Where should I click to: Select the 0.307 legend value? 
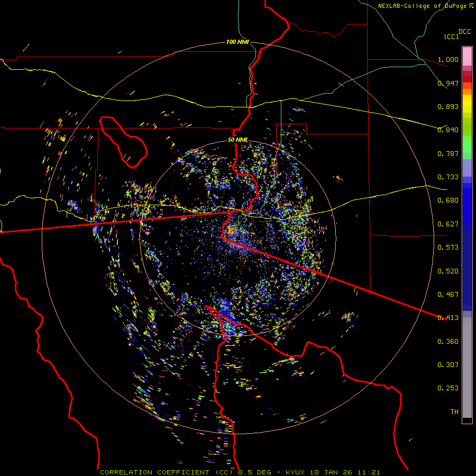[448, 365]
